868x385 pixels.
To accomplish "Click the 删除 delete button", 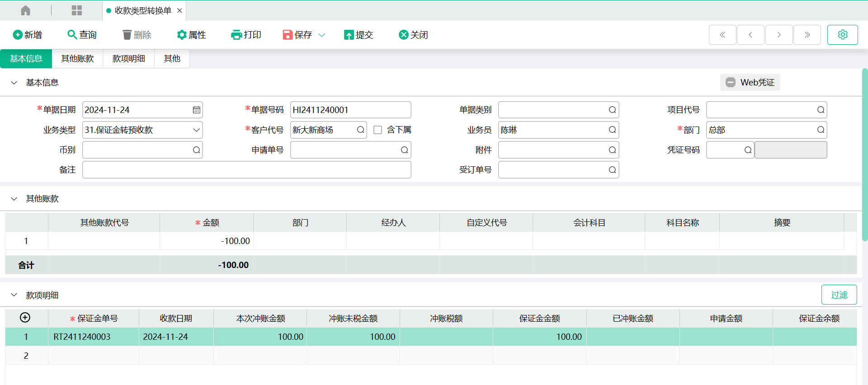I will [137, 35].
